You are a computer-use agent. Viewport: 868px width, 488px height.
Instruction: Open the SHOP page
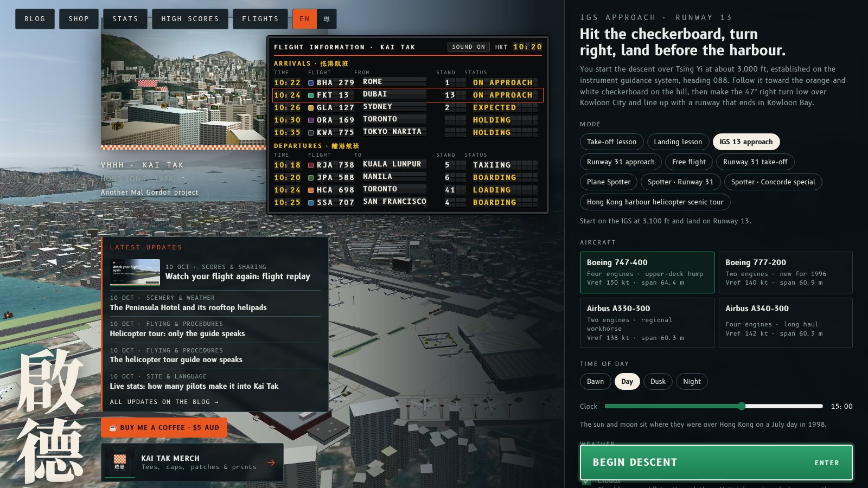pos(79,19)
